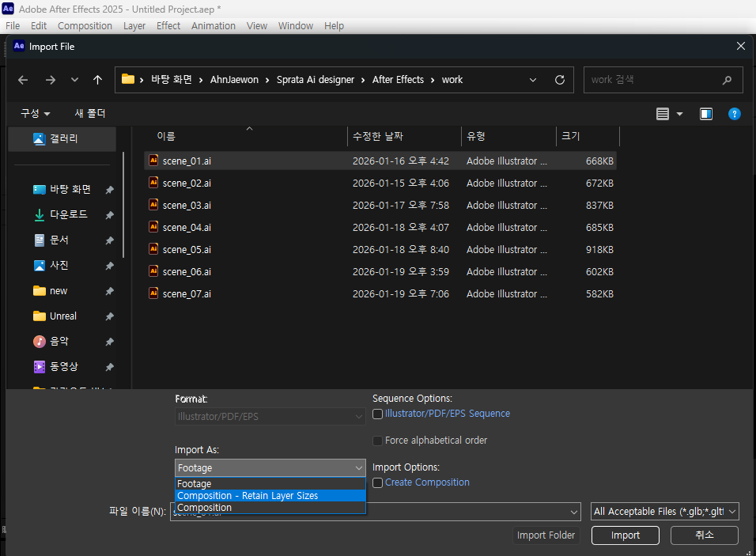Image resolution: width=756 pixels, height=556 pixels.
Task: Click 'AhnJaewon' in the breadcrumb path
Action: pyautogui.click(x=234, y=80)
